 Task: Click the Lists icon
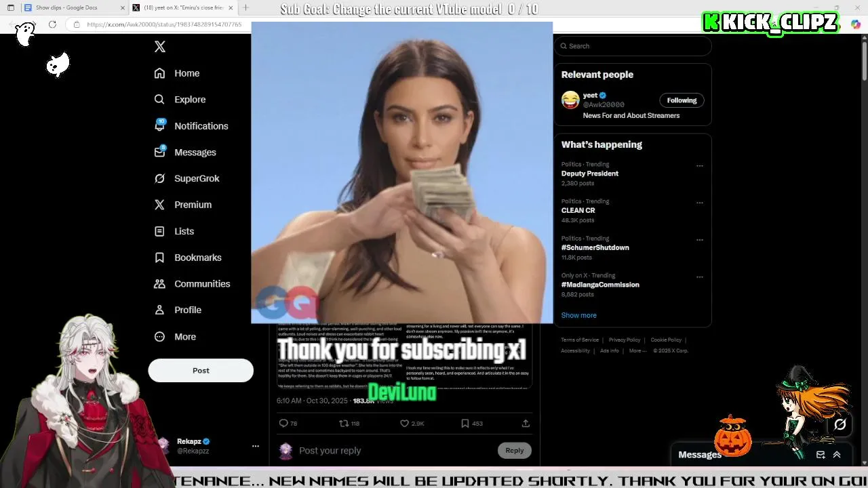(159, 231)
